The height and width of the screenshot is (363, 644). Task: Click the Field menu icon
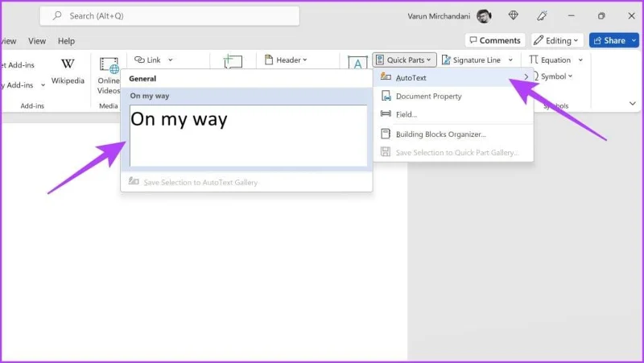point(386,113)
